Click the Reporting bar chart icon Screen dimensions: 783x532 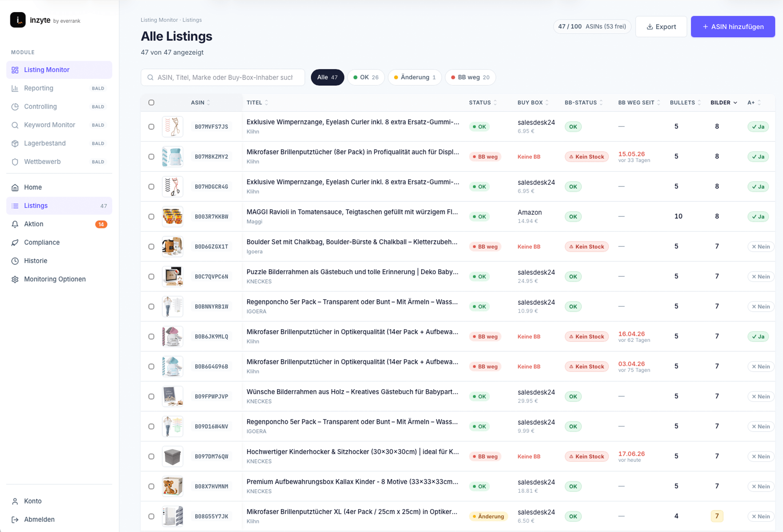coord(15,88)
